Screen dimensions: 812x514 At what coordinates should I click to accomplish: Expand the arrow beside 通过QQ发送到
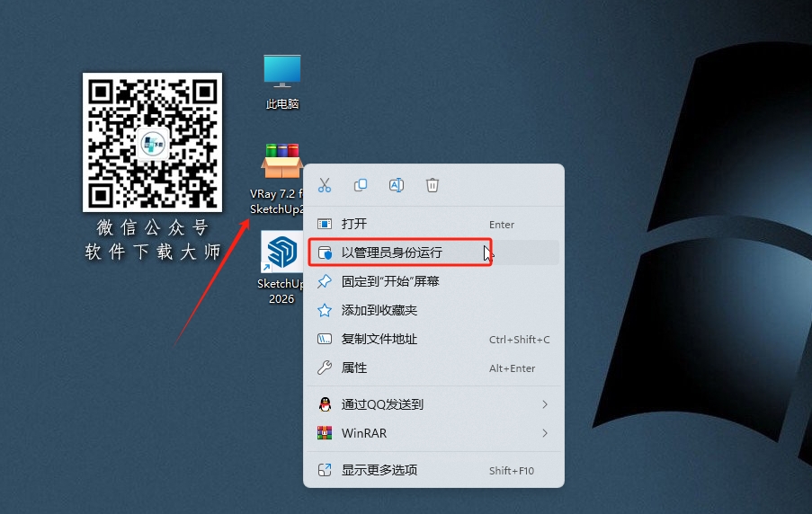pyautogui.click(x=545, y=404)
